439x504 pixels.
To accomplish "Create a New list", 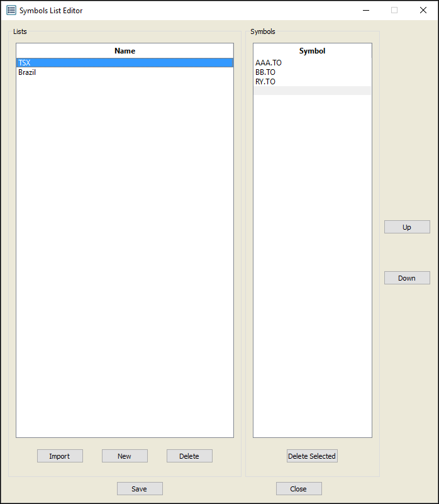I will 125,456.
